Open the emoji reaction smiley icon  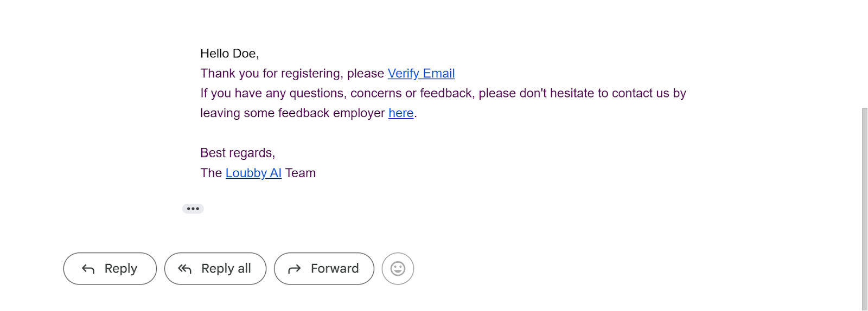[x=398, y=269]
